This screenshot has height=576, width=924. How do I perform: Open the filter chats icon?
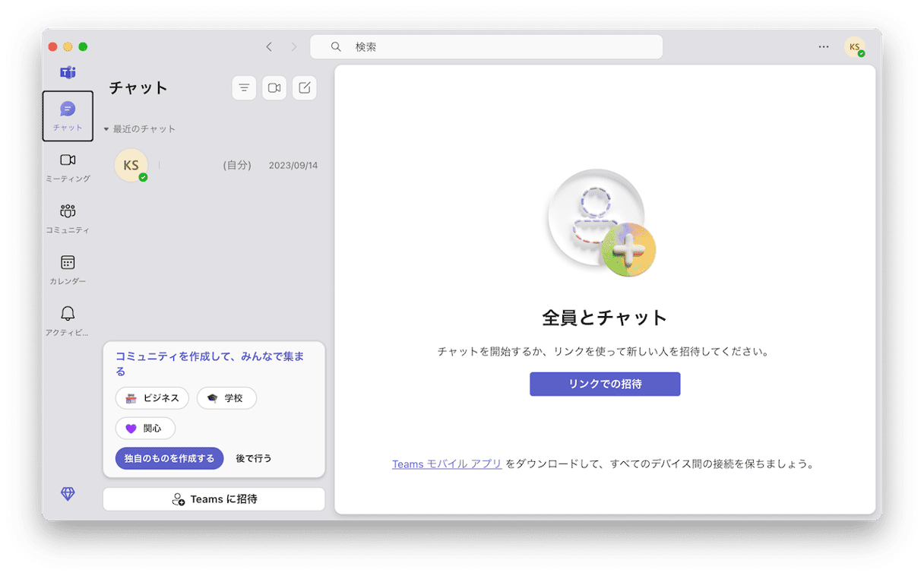pyautogui.click(x=244, y=88)
